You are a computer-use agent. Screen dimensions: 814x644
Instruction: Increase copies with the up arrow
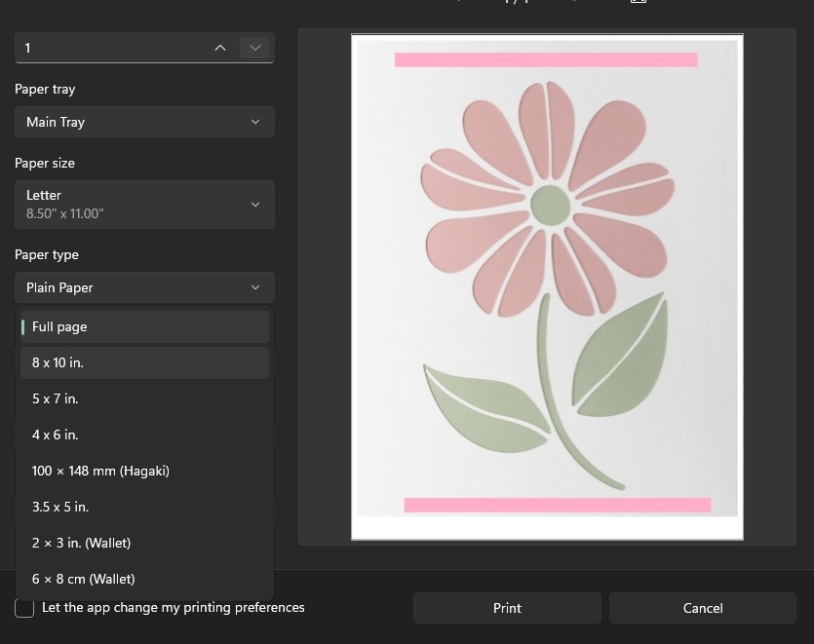click(x=220, y=49)
